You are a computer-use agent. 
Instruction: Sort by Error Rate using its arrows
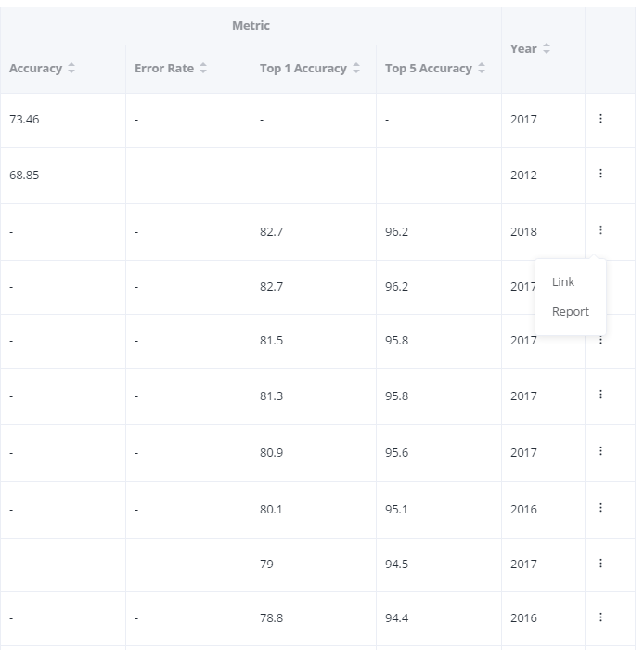point(203,69)
